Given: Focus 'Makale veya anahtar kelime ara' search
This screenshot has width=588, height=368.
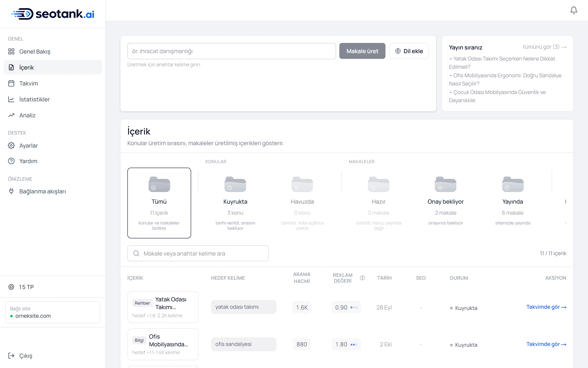Looking at the screenshot, I should (198, 253).
